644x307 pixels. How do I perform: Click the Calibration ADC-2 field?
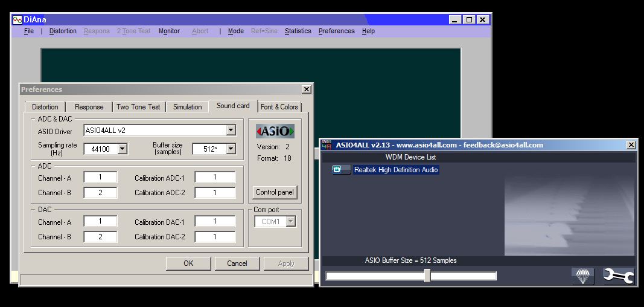pyautogui.click(x=215, y=192)
